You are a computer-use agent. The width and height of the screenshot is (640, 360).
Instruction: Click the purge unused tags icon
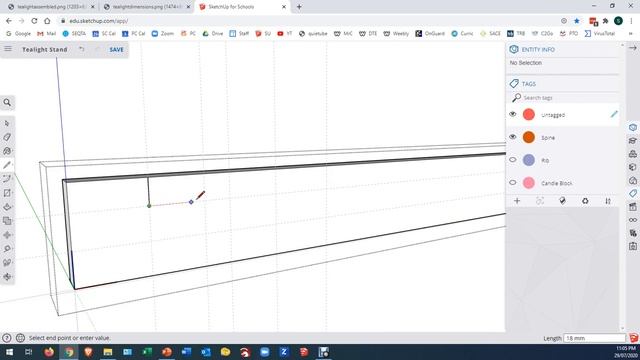[585, 201]
